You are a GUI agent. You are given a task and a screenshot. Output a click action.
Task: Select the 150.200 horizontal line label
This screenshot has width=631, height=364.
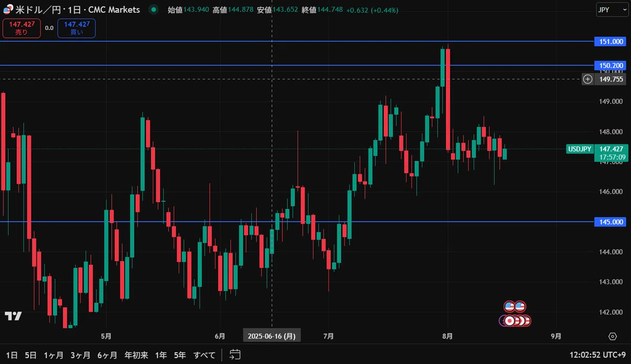pos(610,66)
